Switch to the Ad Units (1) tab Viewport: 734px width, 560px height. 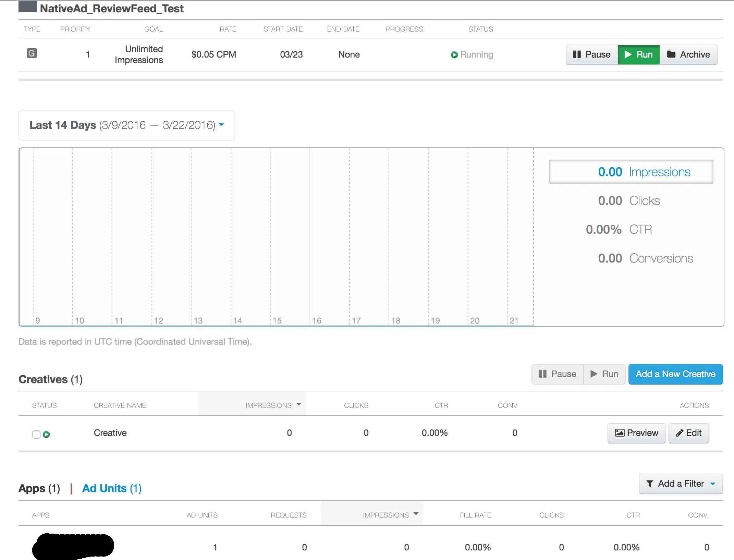pos(112,488)
